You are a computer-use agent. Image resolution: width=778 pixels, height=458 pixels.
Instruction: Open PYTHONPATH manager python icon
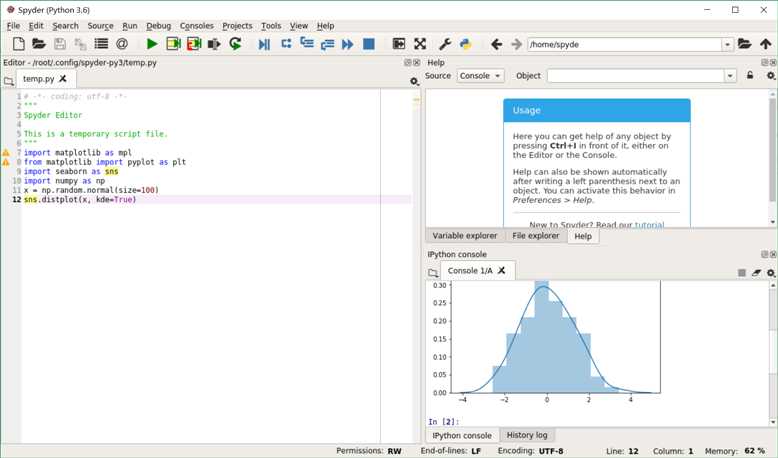click(465, 44)
